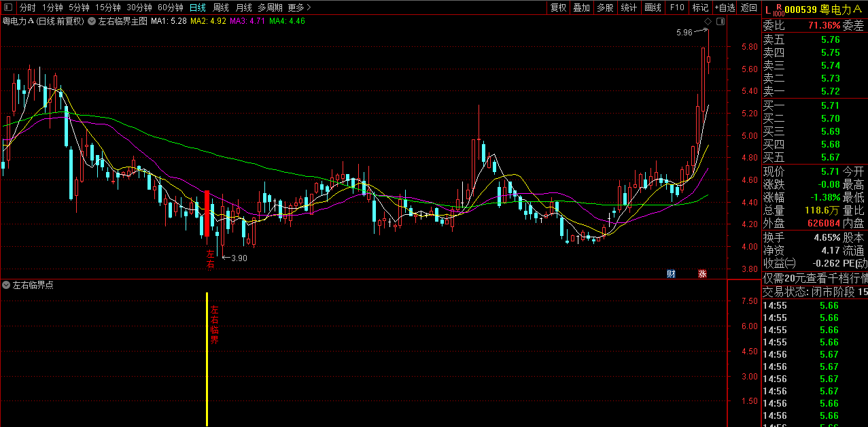Screen dimensions: 868x427
Task: Expand the 左右临界主图 indicator dropdown
Action: point(92,21)
